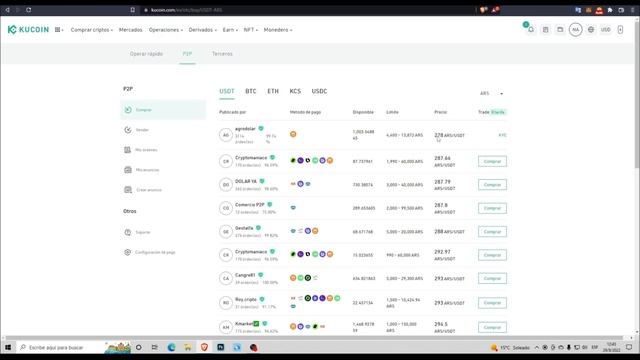Viewport: 640px width, 360px height.
Task: Open the Windows Start menu
Action: 8,347
